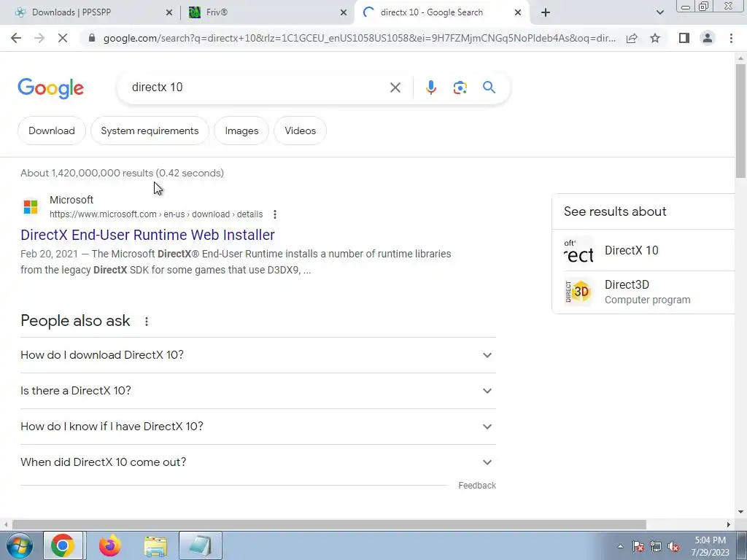Open the Chrome profile avatar
This screenshot has width=747, height=560.
(x=708, y=38)
